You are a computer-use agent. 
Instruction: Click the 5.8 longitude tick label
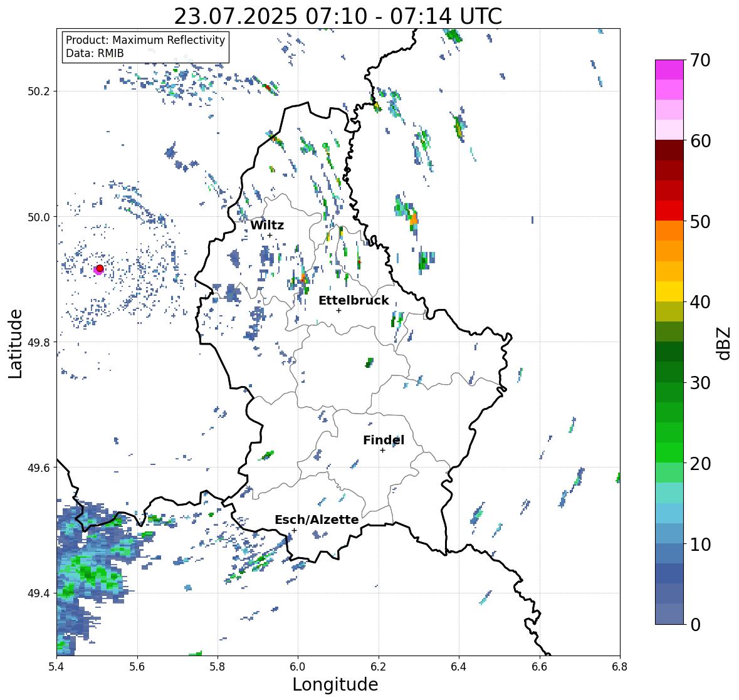pos(218,667)
